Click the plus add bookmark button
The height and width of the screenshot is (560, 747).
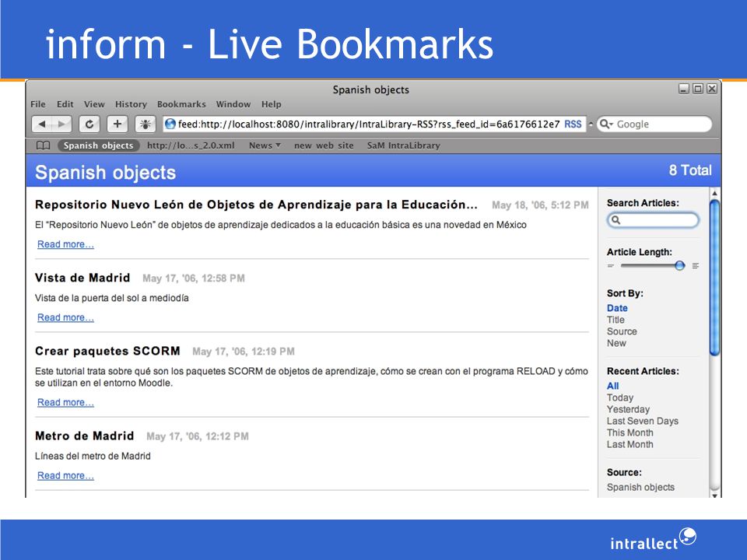coord(117,124)
